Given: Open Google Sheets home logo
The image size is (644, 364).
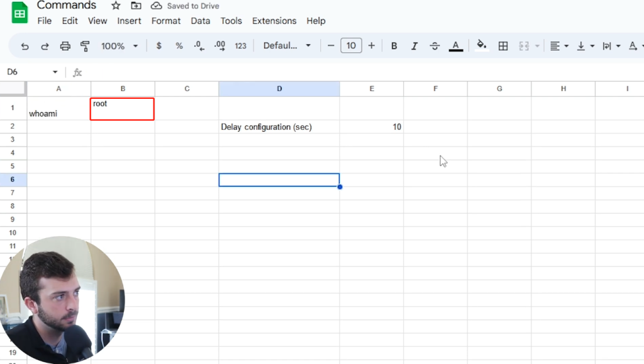Looking at the screenshot, I should (19, 13).
